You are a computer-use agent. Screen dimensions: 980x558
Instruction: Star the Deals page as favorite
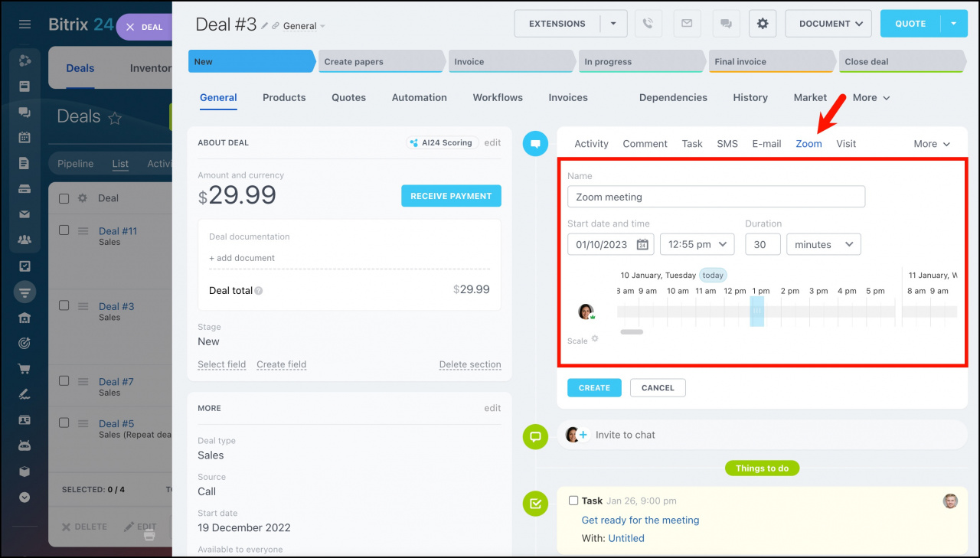click(x=115, y=118)
